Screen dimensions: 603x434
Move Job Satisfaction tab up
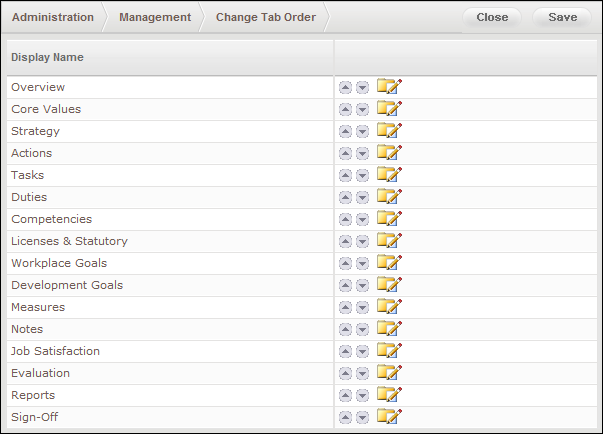346,352
